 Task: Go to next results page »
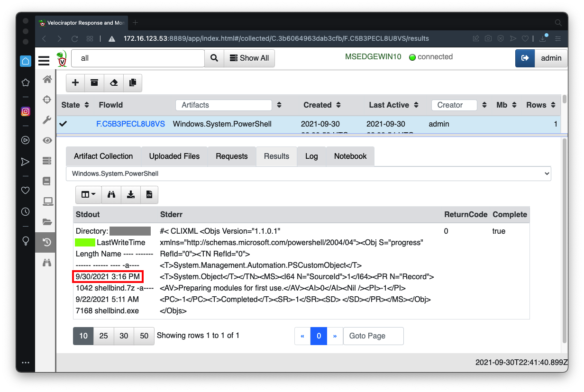point(335,336)
